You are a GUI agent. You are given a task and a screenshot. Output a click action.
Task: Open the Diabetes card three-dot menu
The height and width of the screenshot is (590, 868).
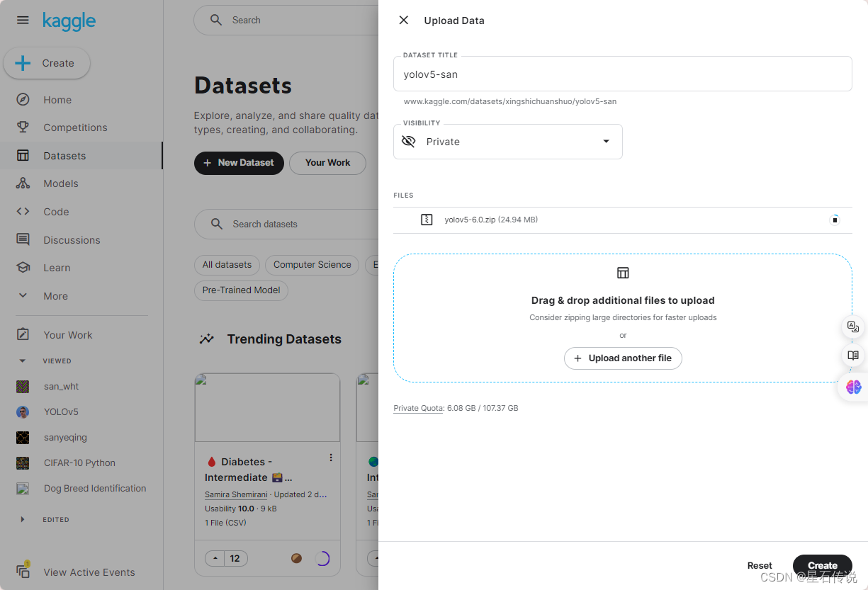[331, 458]
